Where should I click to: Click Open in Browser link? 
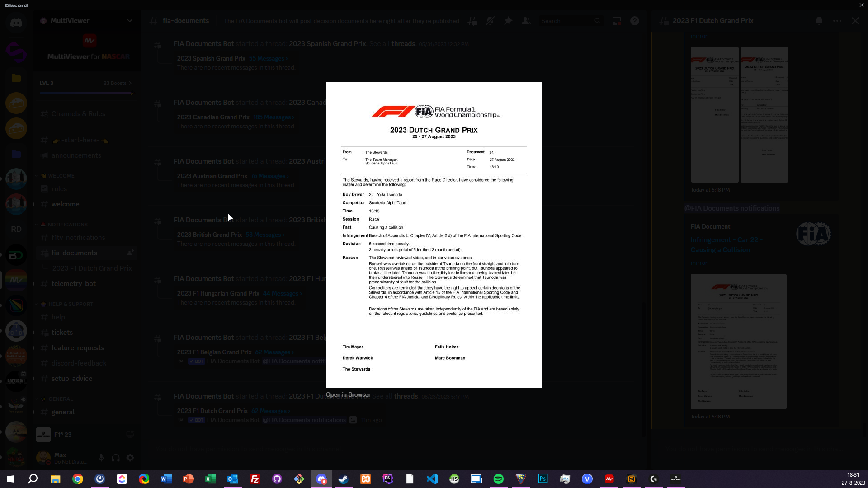(348, 395)
